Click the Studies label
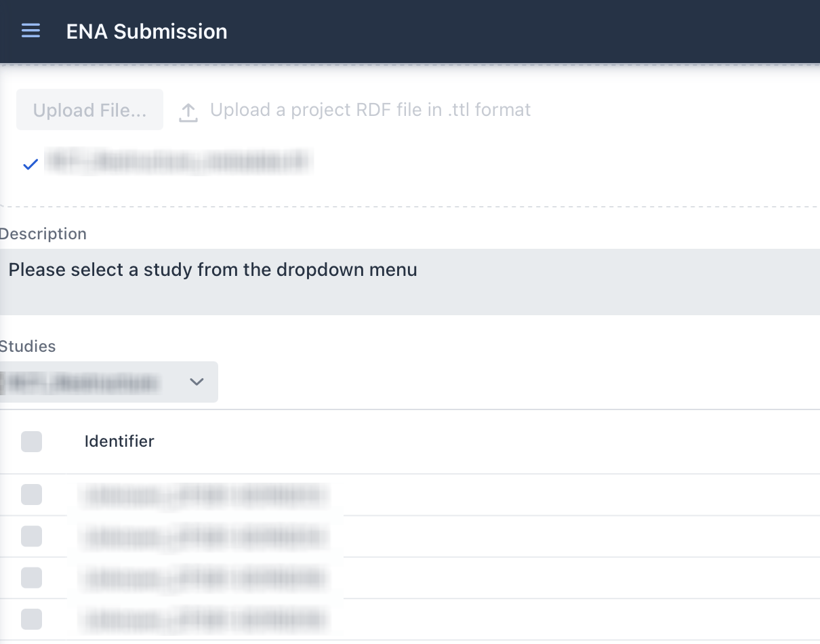The width and height of the screenshot is (820, 644). (28, 346)
